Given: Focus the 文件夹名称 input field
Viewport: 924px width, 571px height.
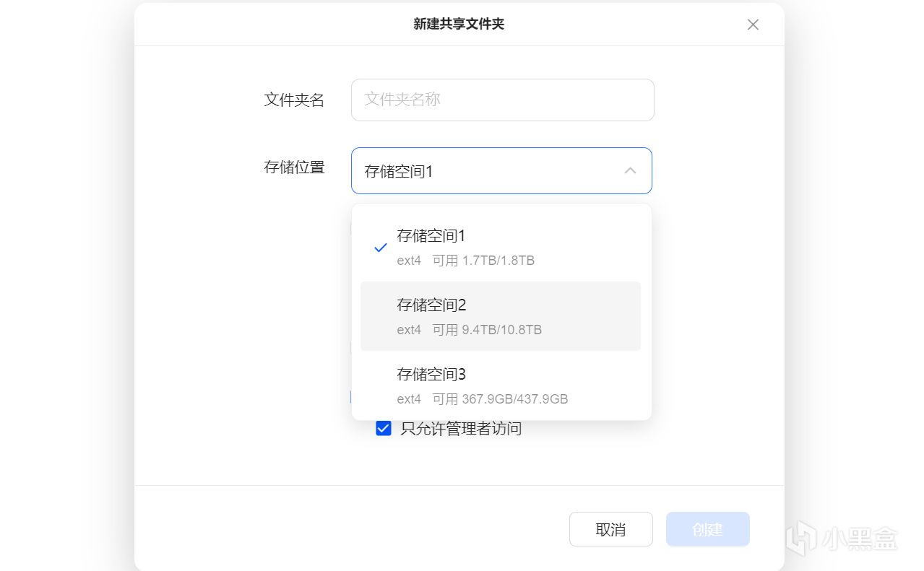Looking at the screenshot, I should (x=502, y=100).
